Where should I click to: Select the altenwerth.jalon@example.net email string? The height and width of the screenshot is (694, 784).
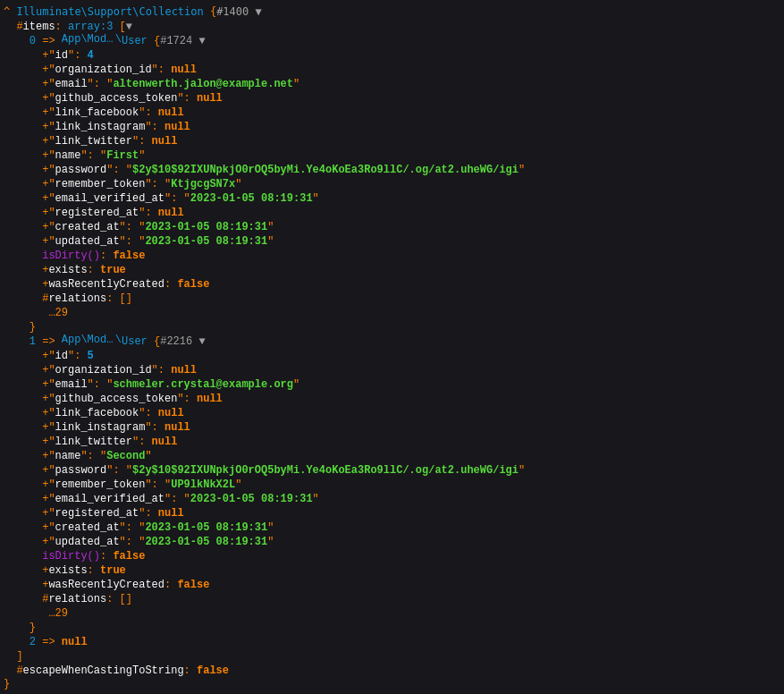203,84
